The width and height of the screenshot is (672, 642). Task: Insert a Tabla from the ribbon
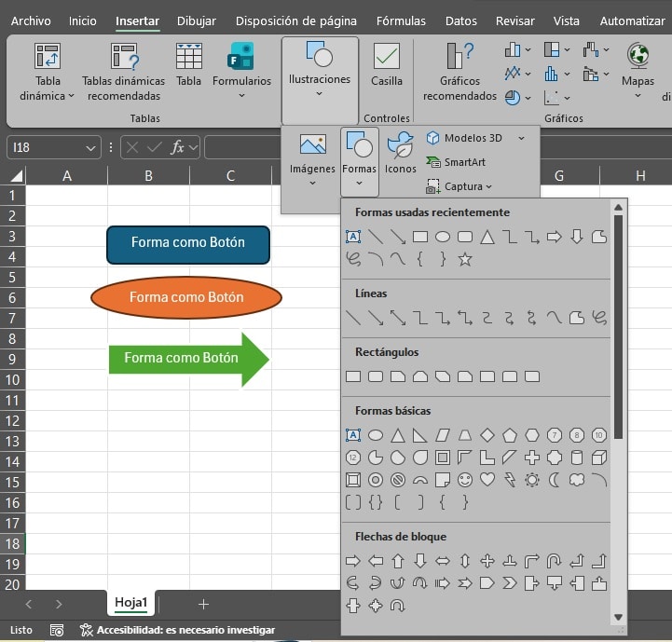click(188, 64)
